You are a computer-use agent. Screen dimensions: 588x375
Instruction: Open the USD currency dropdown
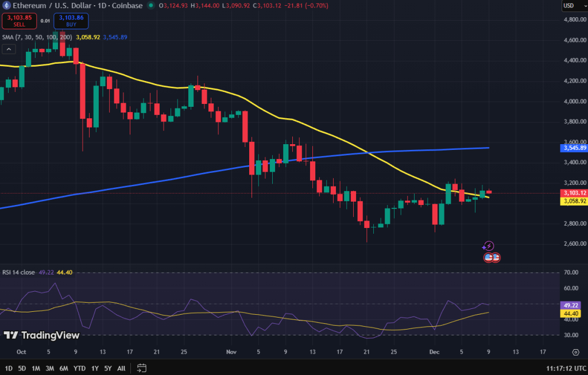tap(574, 6)
